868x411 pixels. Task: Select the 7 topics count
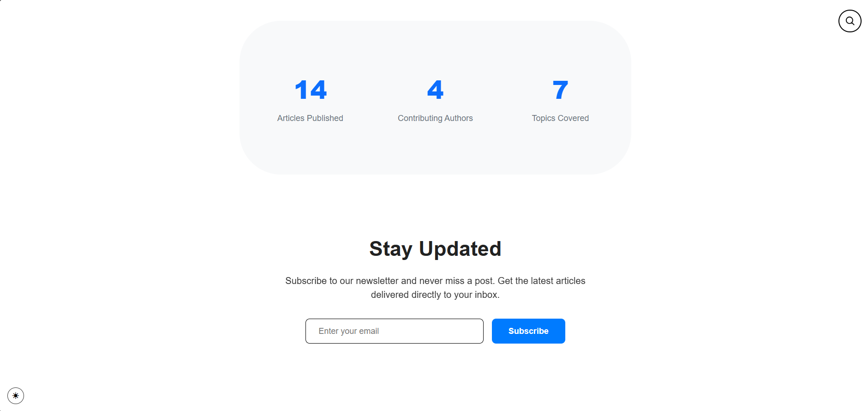[560, 90]
